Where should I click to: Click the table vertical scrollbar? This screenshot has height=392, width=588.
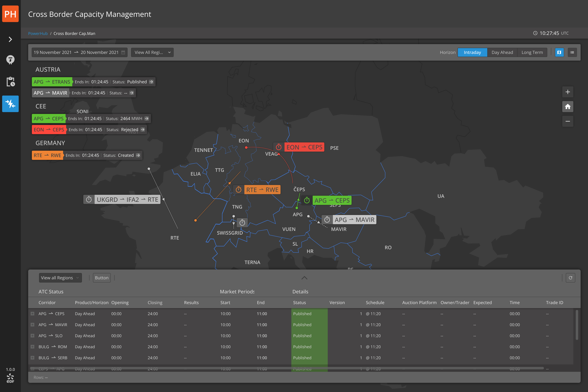tap(577, 325)
